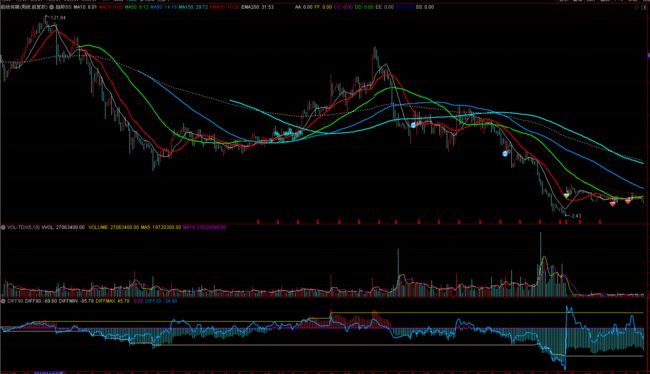Viewport: 650px width, 374px height.
Task: Select the AA: 0.00 value
Action: (x=304, y=7)
